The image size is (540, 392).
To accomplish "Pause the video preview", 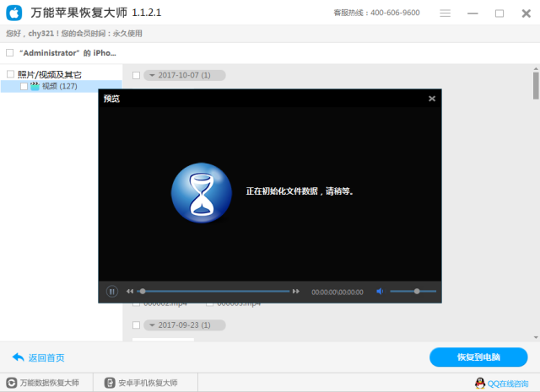I will [x=112, y=292].
